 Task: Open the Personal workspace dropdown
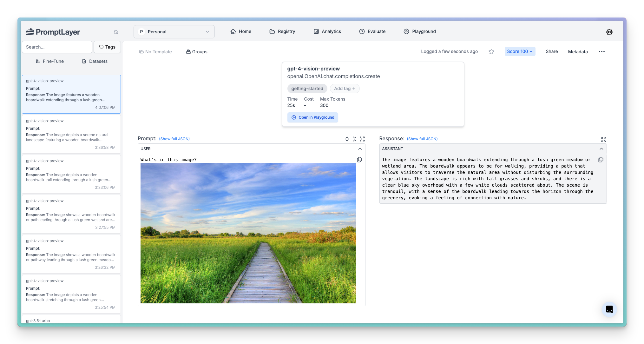pyautogui.click(x=174, y=32)
